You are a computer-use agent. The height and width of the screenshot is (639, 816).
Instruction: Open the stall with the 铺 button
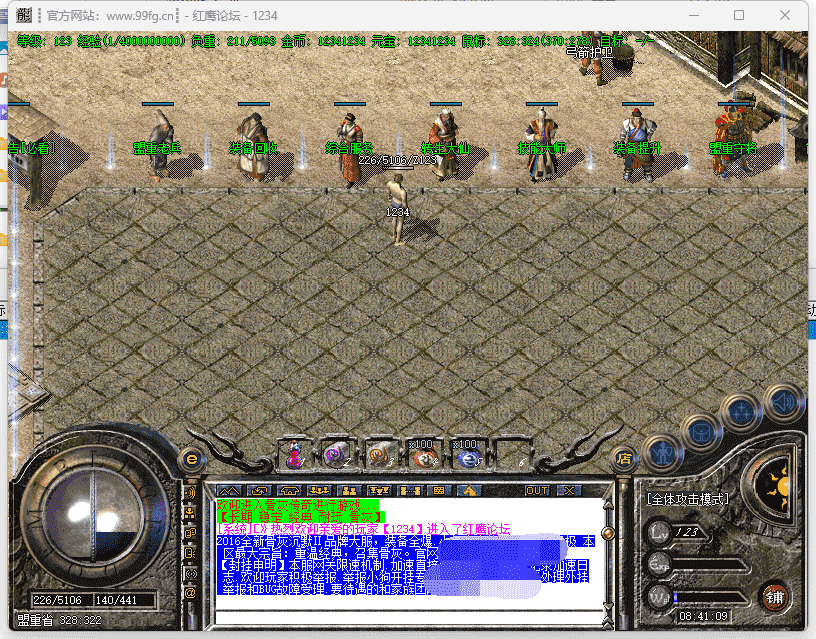[x=774, y=597]
